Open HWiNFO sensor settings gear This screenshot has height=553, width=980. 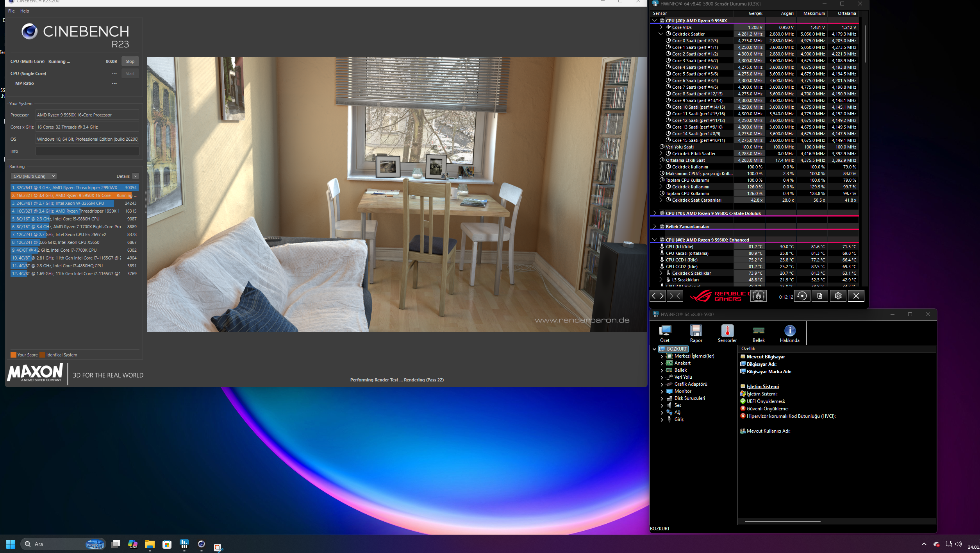[838, 296]
